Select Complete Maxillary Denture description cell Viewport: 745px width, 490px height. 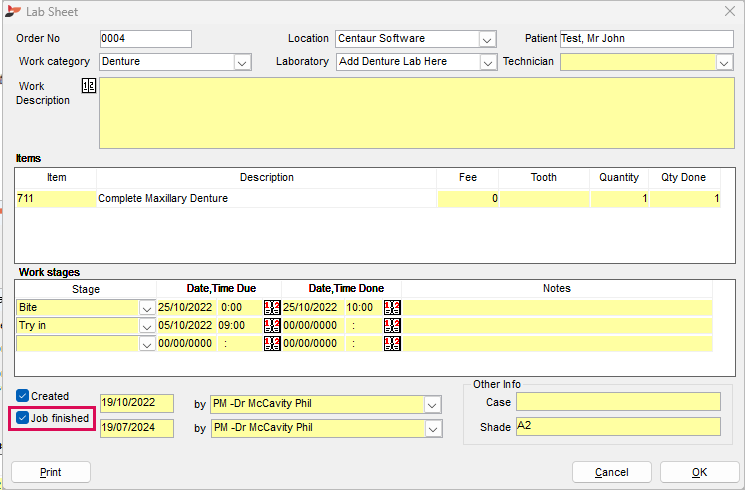tap(266, 198)
